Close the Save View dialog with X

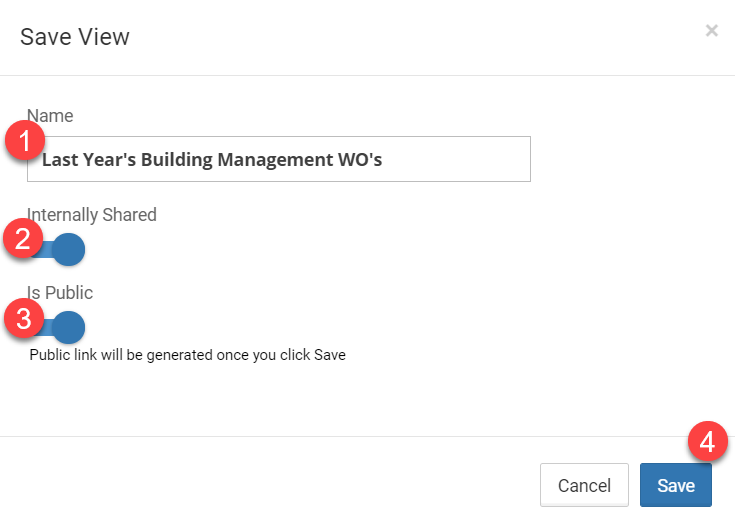pyautogui.click(x=711, y=31)
